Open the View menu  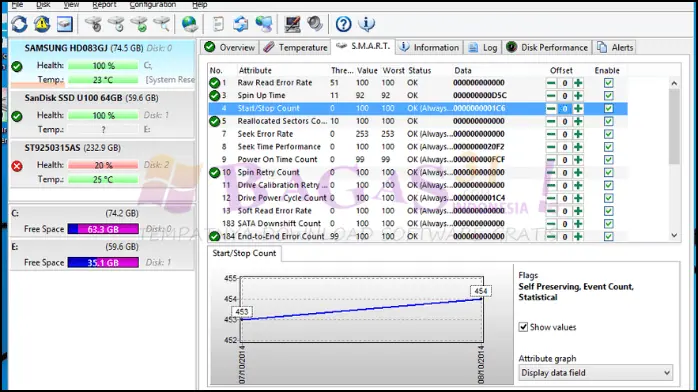71,4
